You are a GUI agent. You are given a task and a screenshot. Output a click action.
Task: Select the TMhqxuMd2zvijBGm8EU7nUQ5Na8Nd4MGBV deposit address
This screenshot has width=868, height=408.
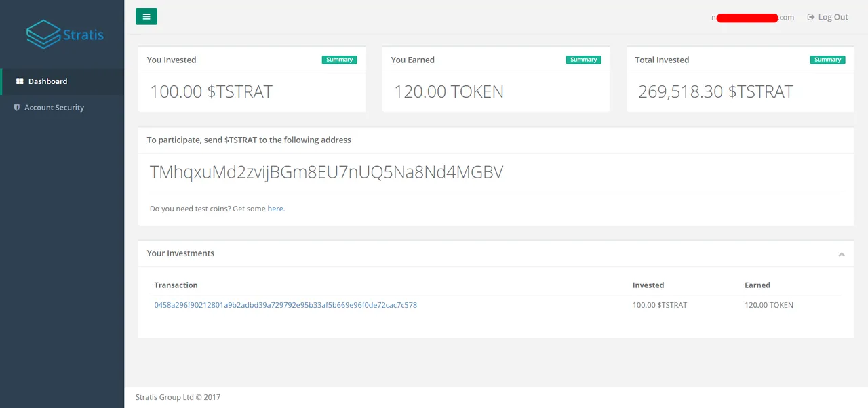click(327, 173)
